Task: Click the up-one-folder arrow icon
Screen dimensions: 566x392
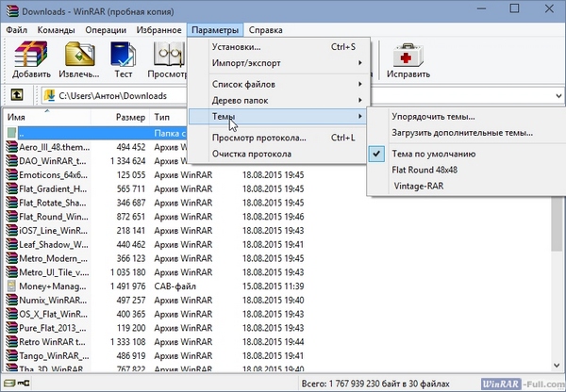Action: pyautogui.click(x=17, y=96)
